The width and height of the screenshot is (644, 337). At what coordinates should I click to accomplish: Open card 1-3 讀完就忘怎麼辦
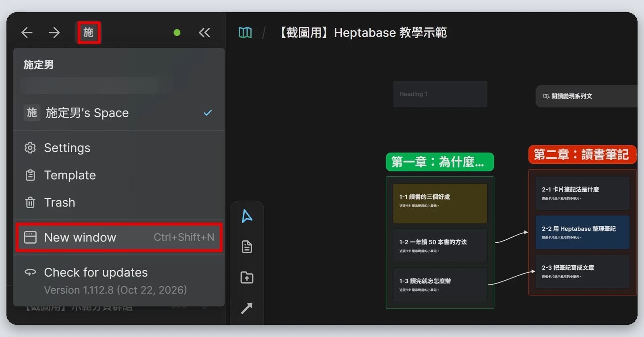pos(440,285)
